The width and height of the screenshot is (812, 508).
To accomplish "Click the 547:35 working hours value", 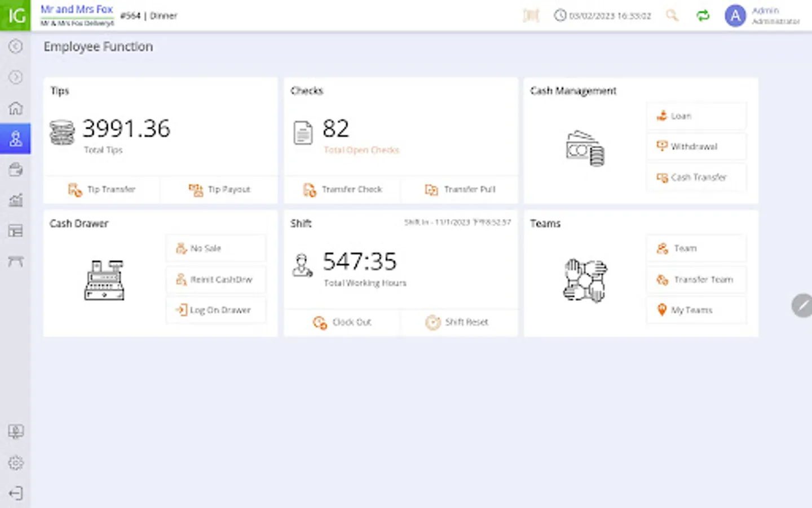I will click(360, 261).
